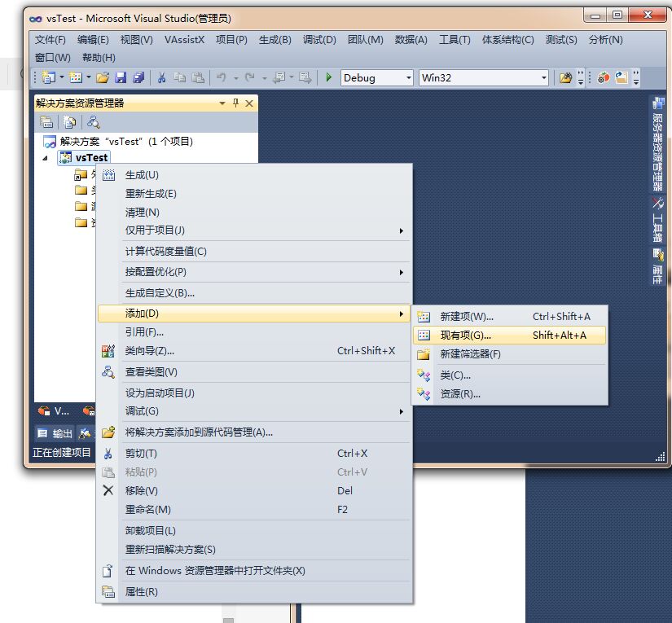The image size is (672, 623).
Task: Open the 编辑(E) menu
Action: click(x=93, y=40)
